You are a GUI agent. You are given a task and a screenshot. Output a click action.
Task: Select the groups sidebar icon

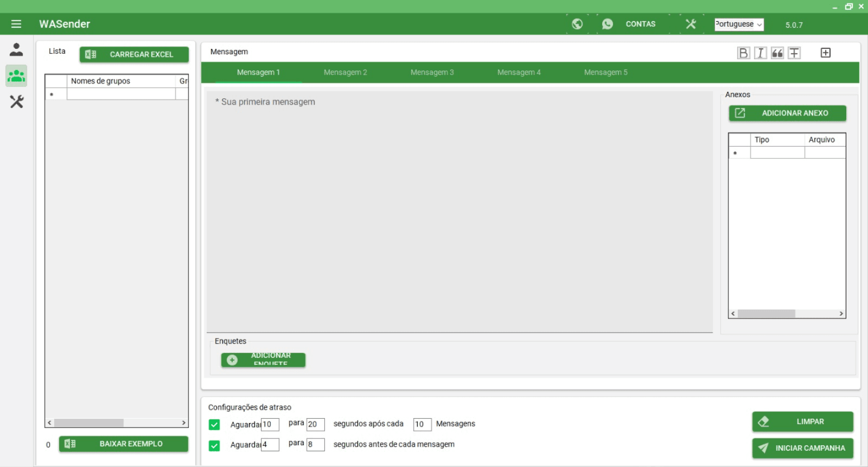pyautogui.click(x=16, y=76)
